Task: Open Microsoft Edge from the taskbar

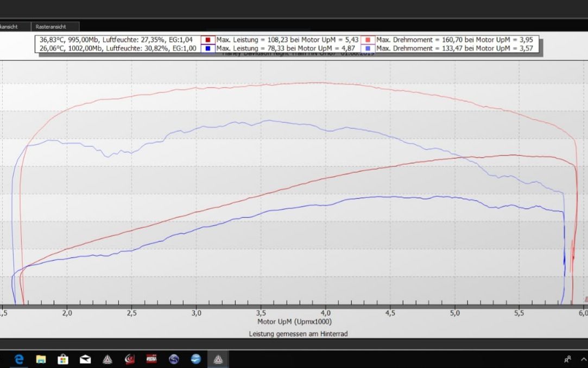Action: coord(20,359)
